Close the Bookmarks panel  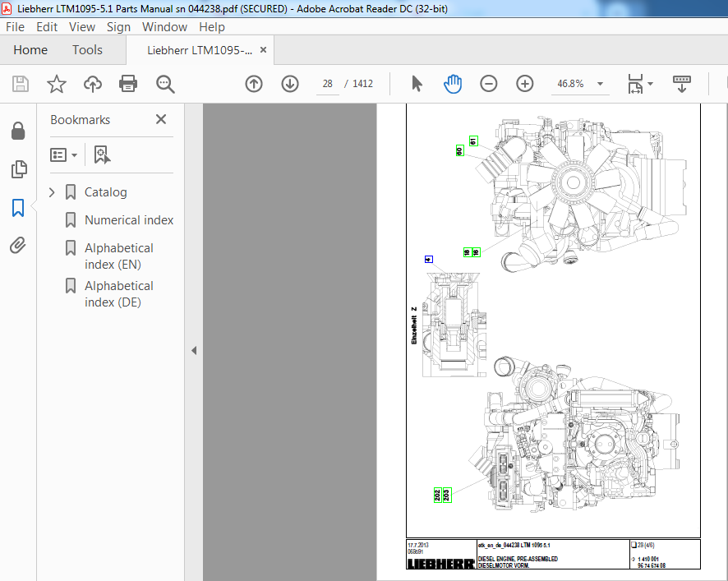coord(161,119)
